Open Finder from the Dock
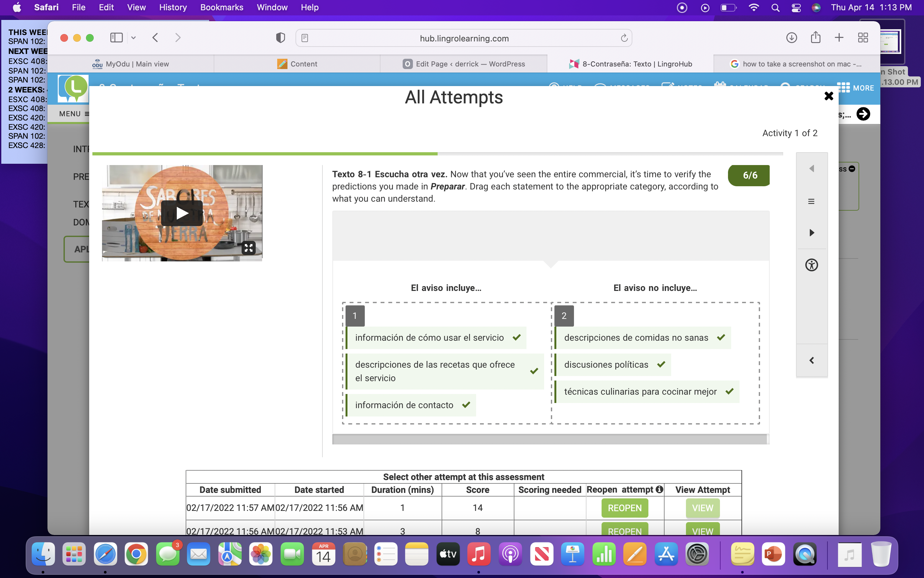Image resolution: width=924 pixels, height=578 pixels. click(x=43, y=554)
